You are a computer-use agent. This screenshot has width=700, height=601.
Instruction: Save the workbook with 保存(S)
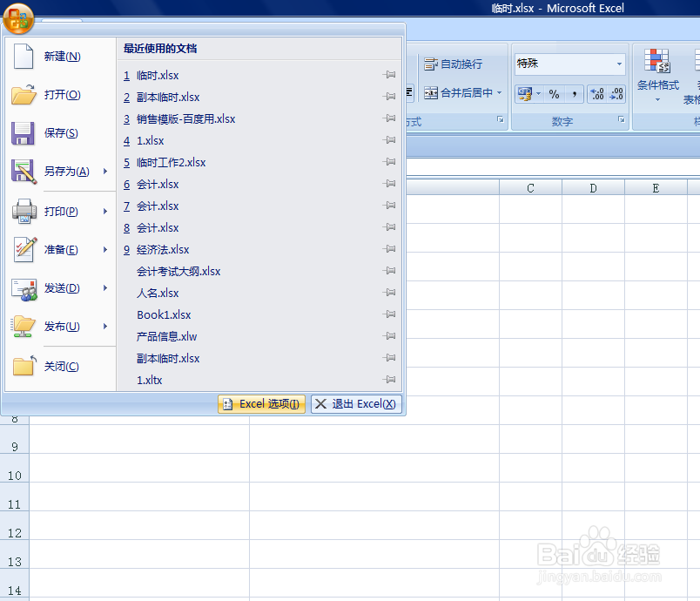(62, 133)
